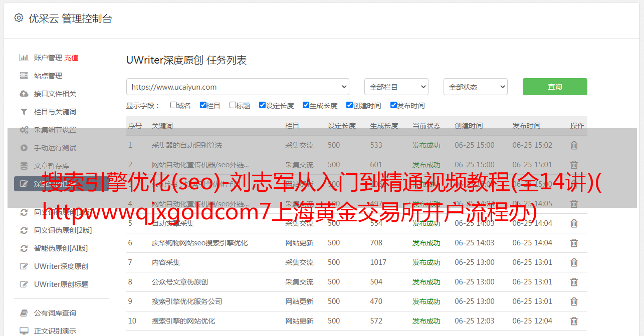This screenshot has width=644, height=336.
Task: Uncheck the 栏目 display field checkbox
Action: (x=203, y=105)
